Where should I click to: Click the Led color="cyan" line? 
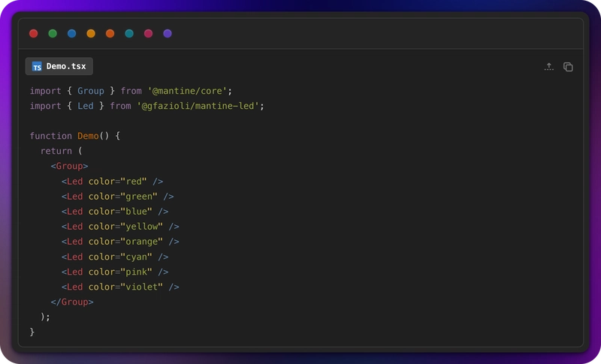pyautogui.click(x=115, y=257)
